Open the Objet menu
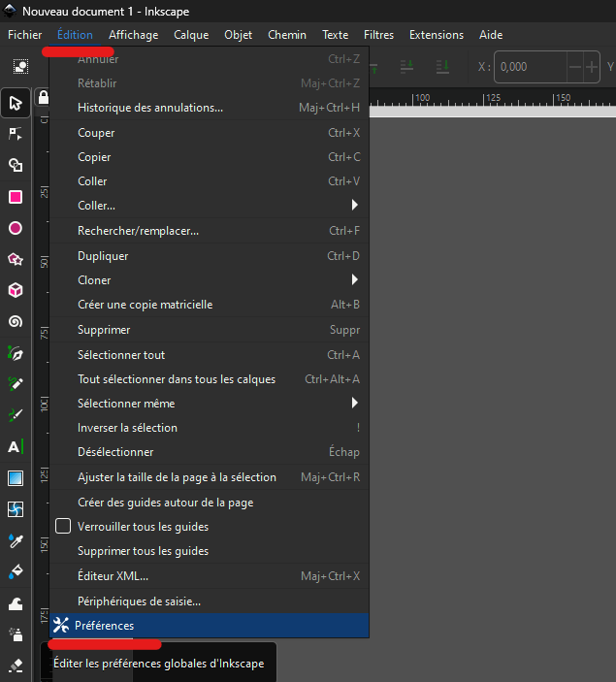Viewport: 616px width, 682px height. pyautogui.click(x=238, y=35)
